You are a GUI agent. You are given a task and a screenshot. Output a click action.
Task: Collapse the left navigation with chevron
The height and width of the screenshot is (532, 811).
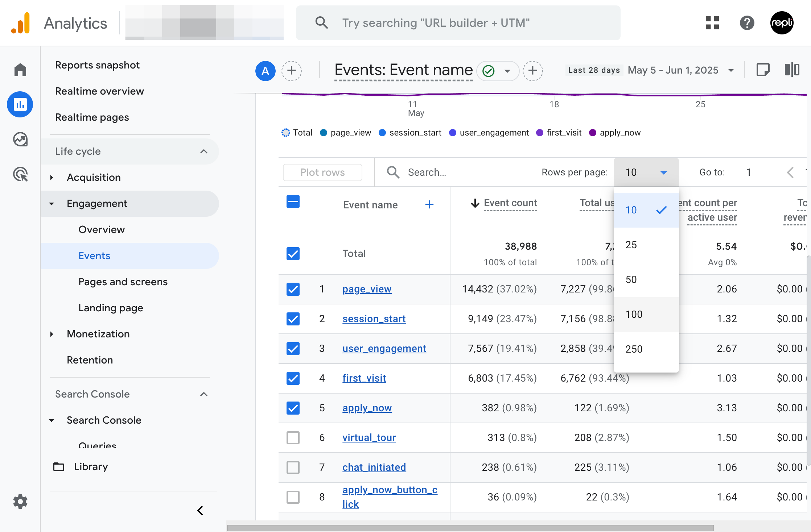[x=200, y=511]
